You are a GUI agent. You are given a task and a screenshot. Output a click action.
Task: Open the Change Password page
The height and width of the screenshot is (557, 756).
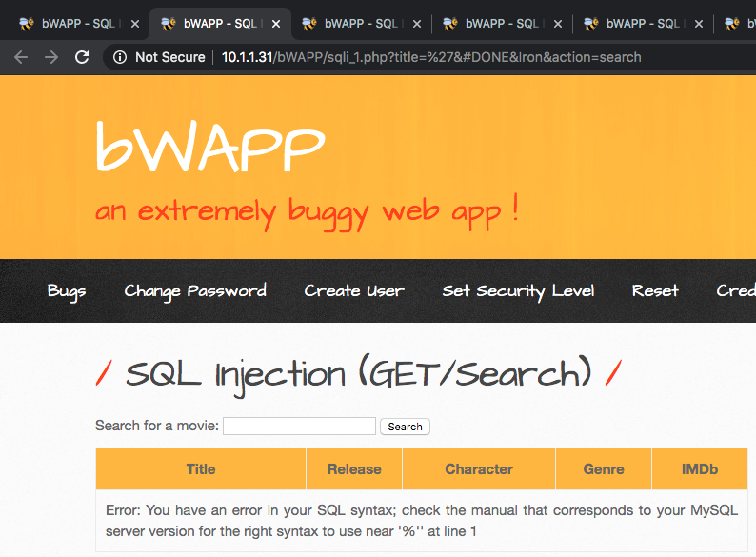[195, 291]
